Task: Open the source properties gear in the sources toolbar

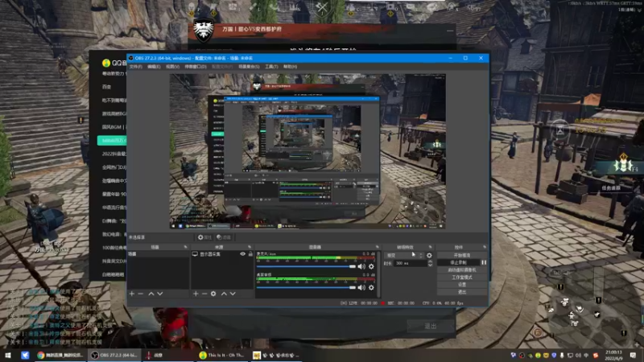Action: pyautogui.click(x=213, y=294)
